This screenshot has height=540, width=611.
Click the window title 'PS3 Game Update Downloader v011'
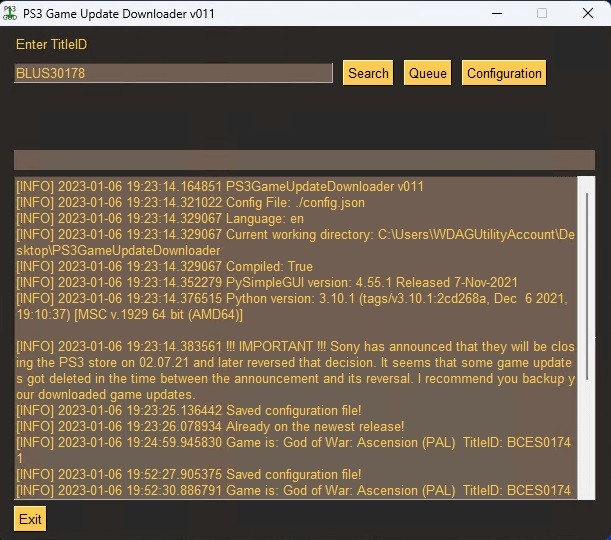click(118, 14)
